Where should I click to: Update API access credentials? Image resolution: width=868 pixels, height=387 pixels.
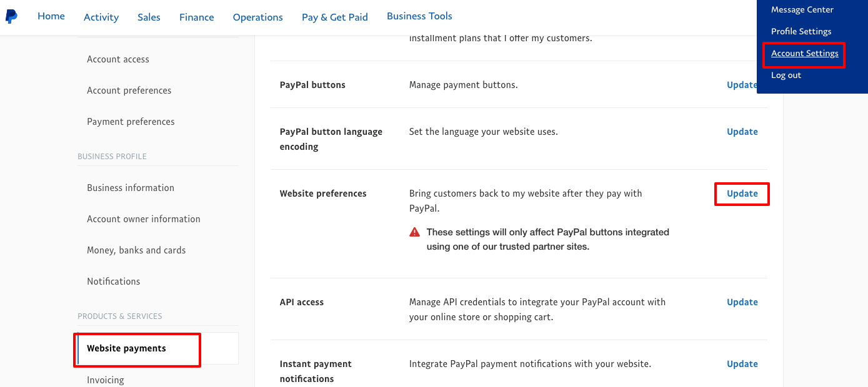(x=742, y=301)
